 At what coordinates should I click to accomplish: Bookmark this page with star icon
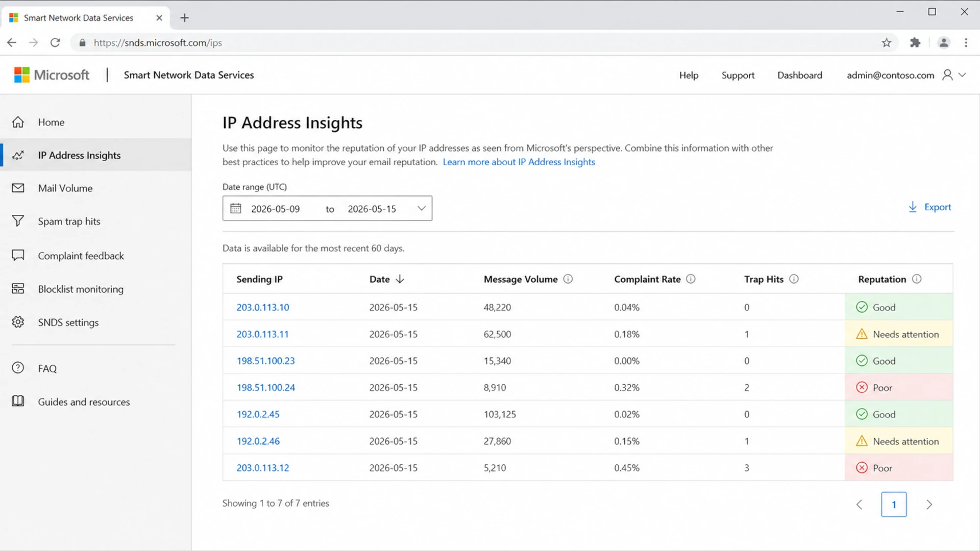click(x=887, y=43)
